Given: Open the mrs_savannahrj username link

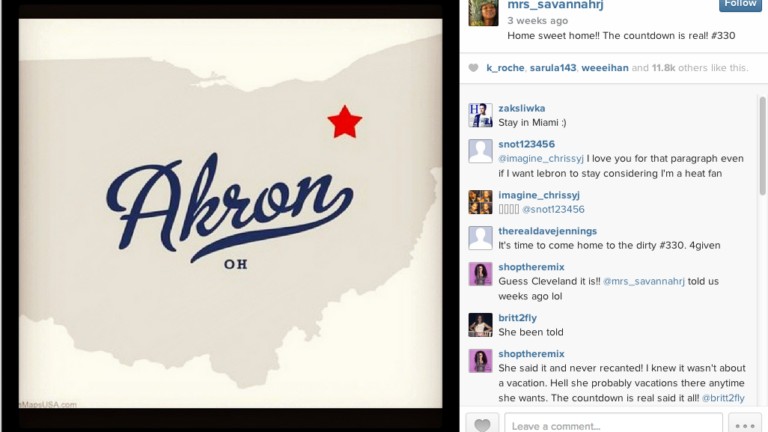Looking at the screenshot, I should coord(555,5).
